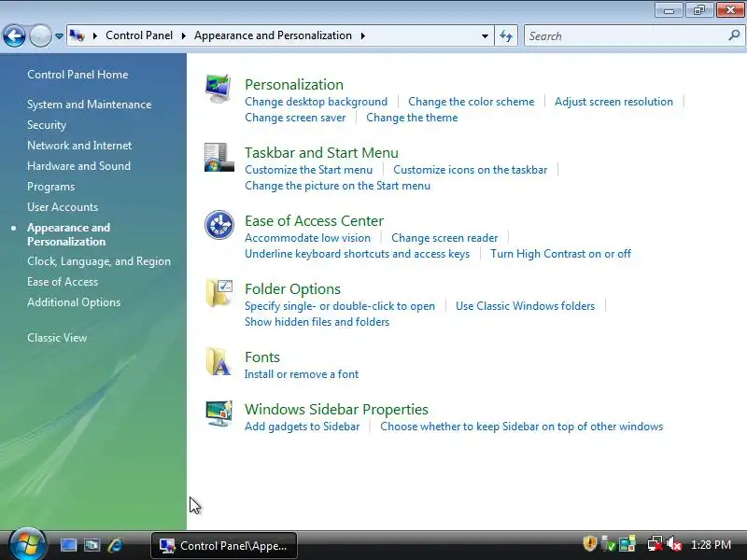This screenshot has width=747, height=560.
Task: Open Ease of Access Center heading
Action: click(x=314, y=220)
